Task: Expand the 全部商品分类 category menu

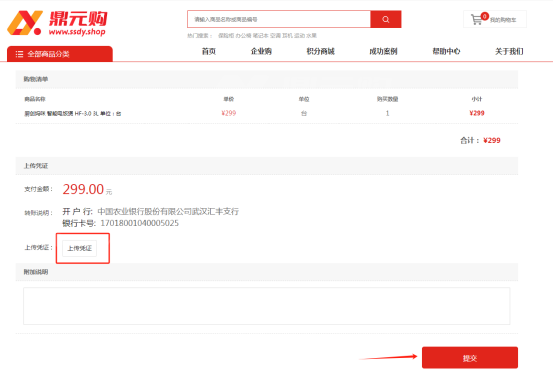Action: tap(60, 54)
